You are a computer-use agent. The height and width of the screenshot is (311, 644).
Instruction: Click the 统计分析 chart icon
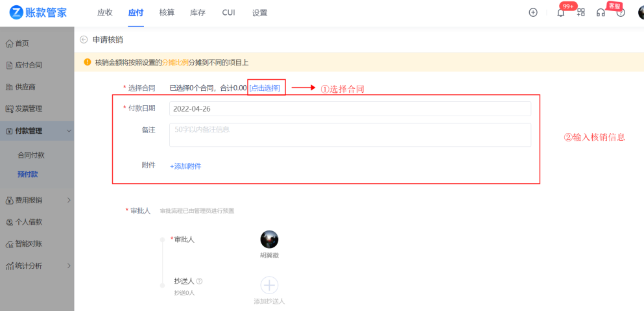tap(10, 266)
